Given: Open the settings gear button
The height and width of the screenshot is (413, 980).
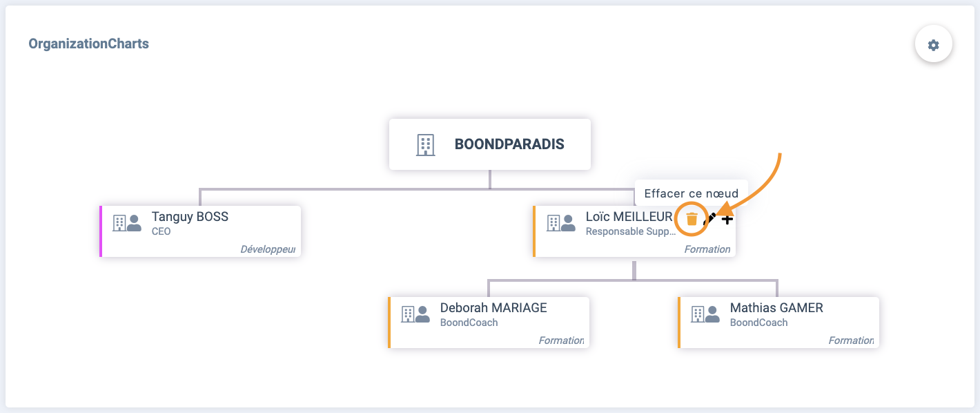Looking at the screenshot, I should [x=934, y=45].
